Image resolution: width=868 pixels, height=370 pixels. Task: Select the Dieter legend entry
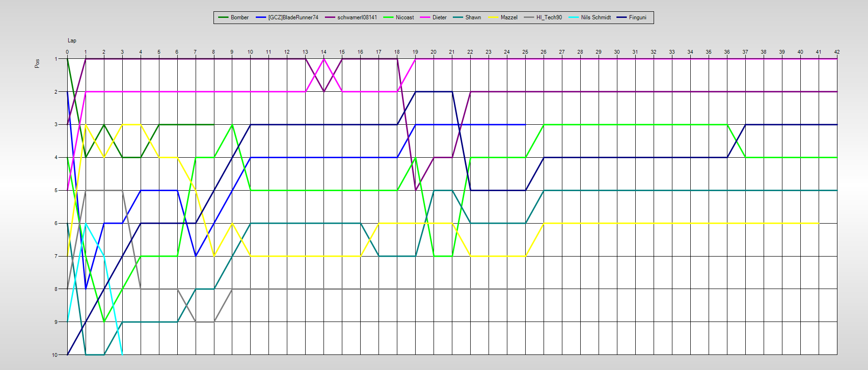433,17
